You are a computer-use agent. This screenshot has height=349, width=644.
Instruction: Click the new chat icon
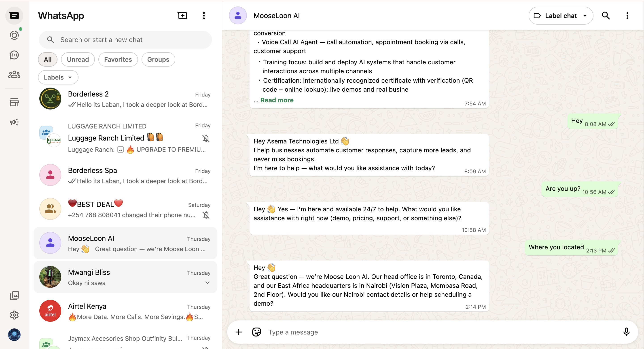[x=182, y=15]
